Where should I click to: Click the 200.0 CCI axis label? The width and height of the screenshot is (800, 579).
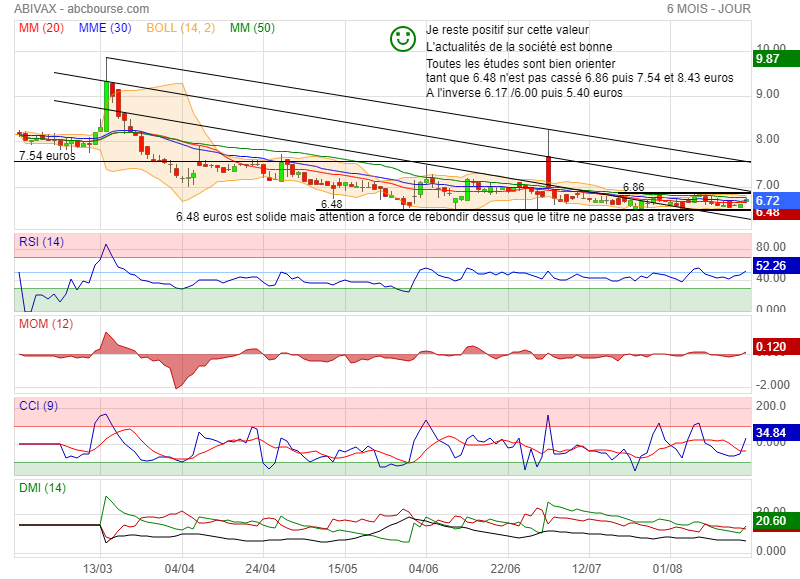(x=770, y=406)
